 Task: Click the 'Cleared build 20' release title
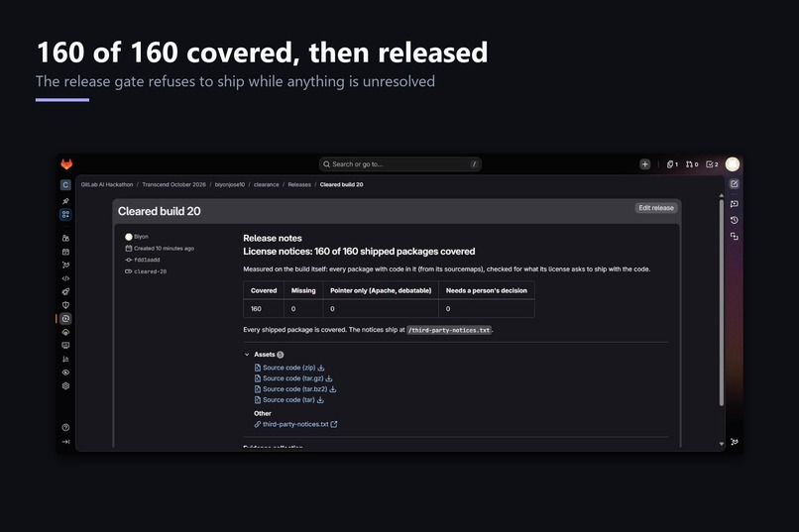pos(159,211)
